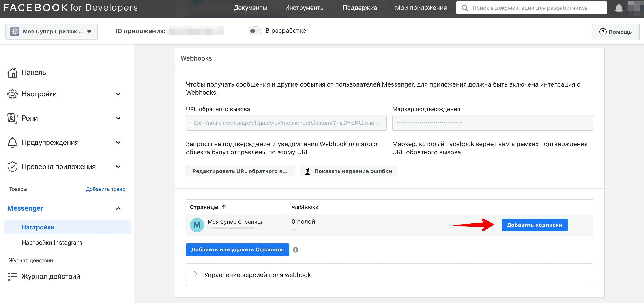
Task: Open Панель in sidebar
Action: coord(34,73)
